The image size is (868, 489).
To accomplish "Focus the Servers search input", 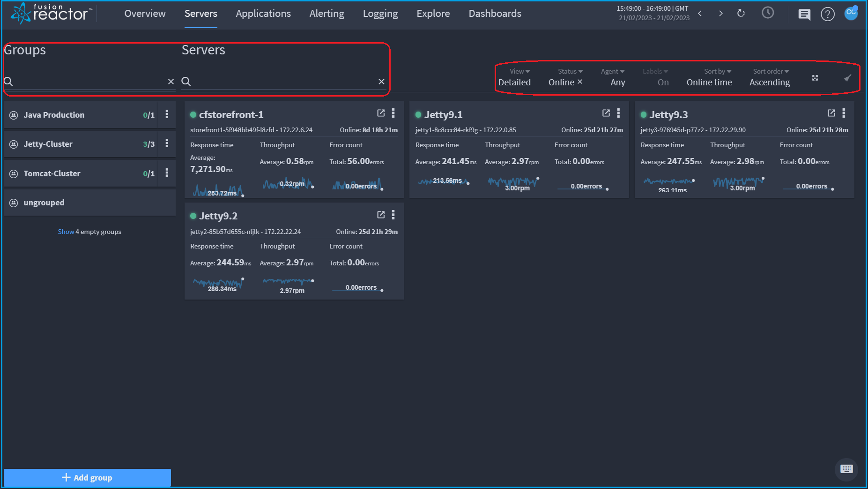I will pyautogui.click(x=284, y=82).
